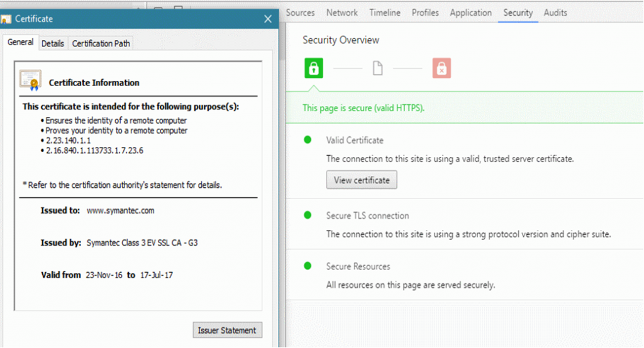Click the Issuer Statement button
The height and width of the screenshot is (348, 644).
pyautogui.click(x=227, y=330)
